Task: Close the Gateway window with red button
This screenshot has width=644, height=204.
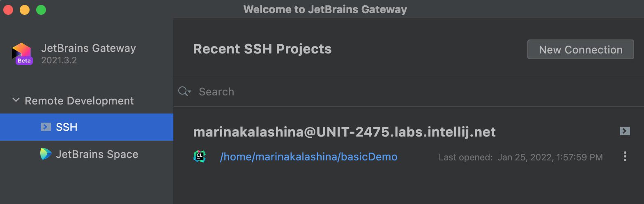Action: point(8,9)
